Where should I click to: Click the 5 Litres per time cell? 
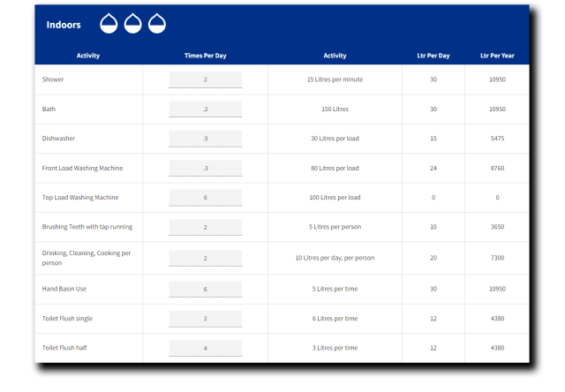click(x=335, y=289)
